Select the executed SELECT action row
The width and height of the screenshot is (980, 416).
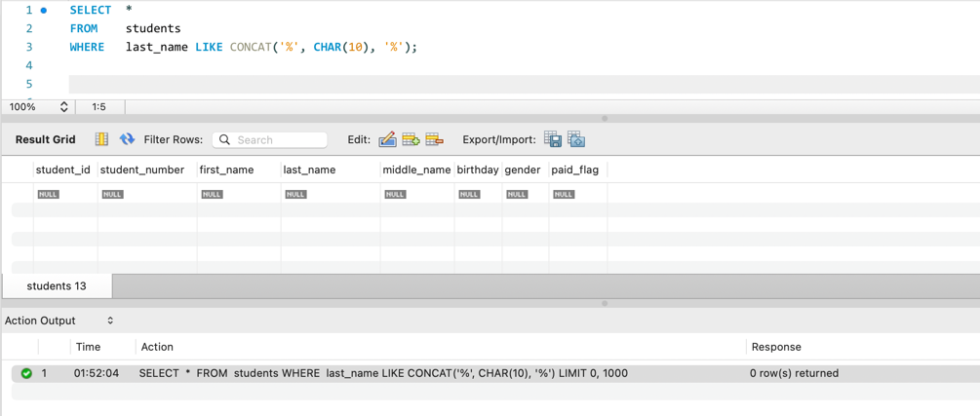pos(382,373)
